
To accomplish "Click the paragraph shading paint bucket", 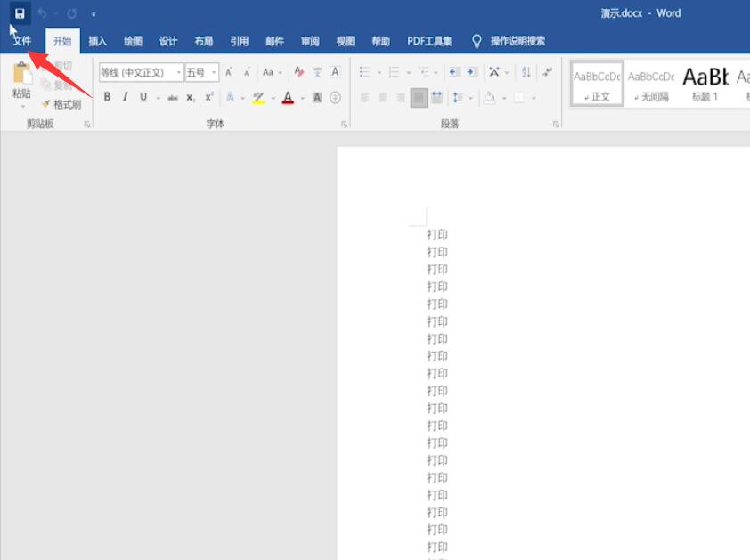I will coord(489,98).
